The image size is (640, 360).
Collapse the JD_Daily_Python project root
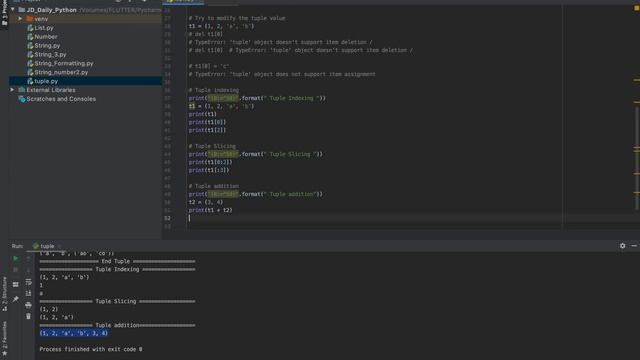(13, 10)
